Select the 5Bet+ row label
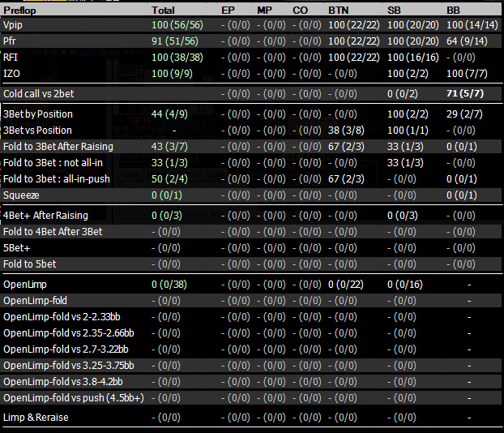504x433 pixels. (x=17, y=248)
